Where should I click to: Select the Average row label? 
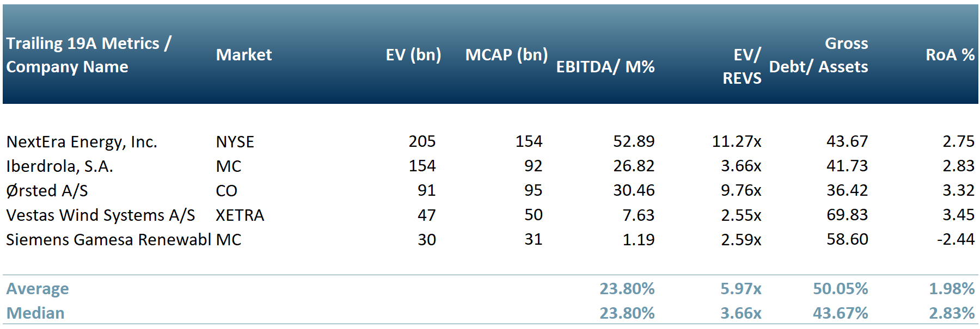click(x=38, y=289)
